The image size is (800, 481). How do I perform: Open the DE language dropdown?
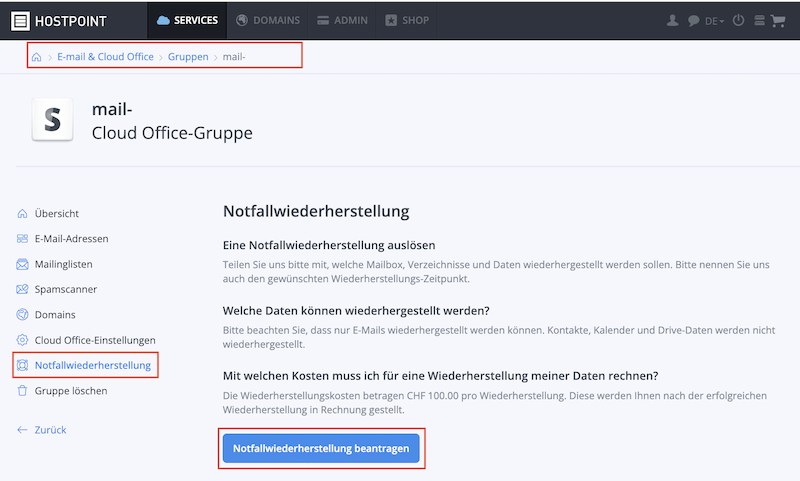[x=714, y=21]
